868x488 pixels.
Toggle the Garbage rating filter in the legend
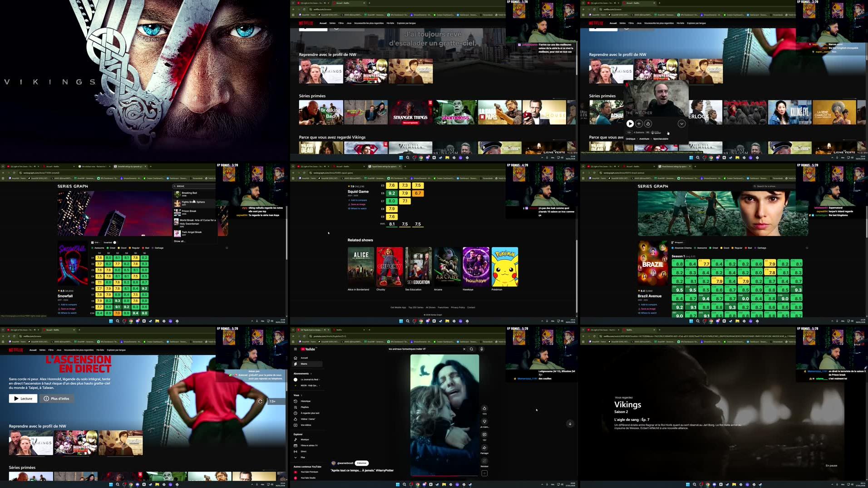coord(153,248)
